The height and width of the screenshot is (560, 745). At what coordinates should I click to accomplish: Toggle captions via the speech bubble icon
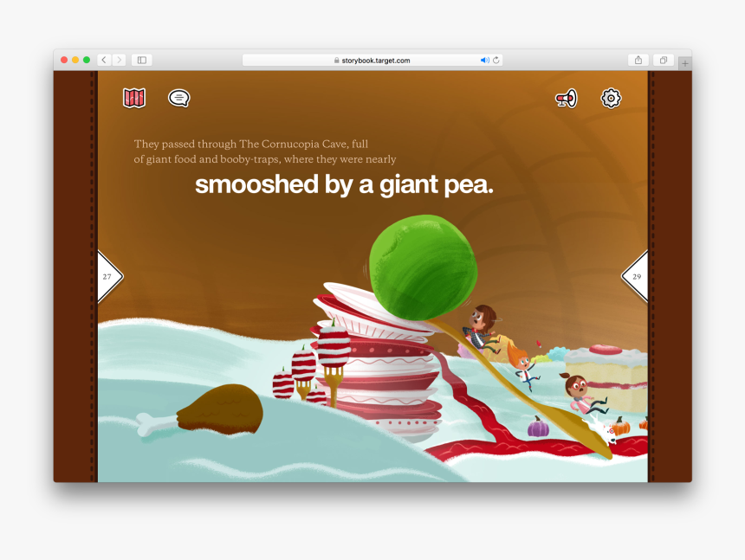tap(178, 98)
